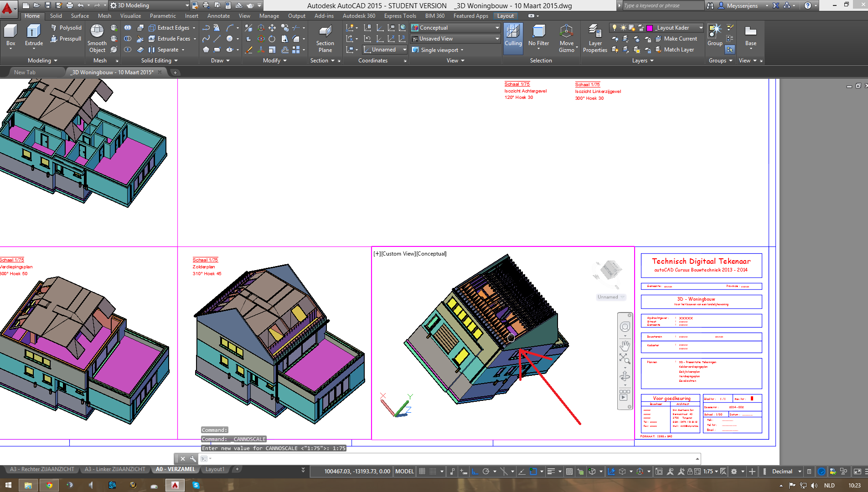Toggle grid display in the status bar
The image size is (868, 492).
(x=422, y=471)
